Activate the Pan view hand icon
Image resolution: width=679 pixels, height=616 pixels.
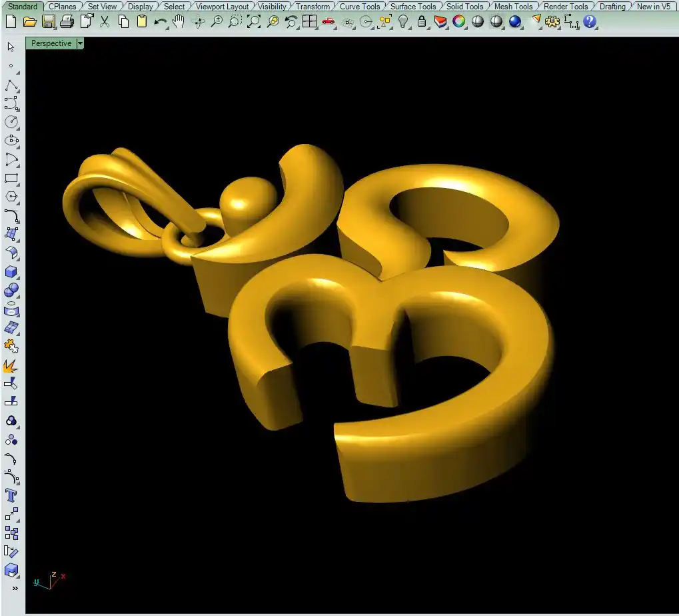[x=179, y=21]
